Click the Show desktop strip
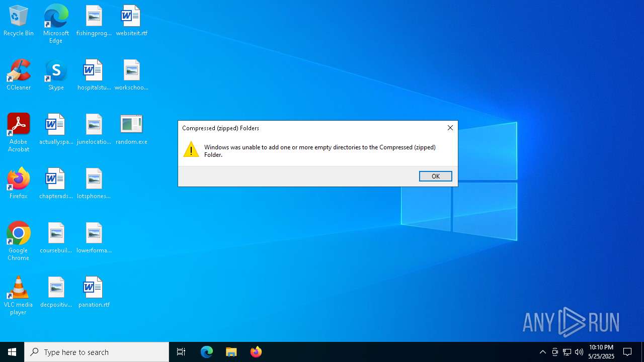This screenshot has height=362, width=644. (642, 352)
